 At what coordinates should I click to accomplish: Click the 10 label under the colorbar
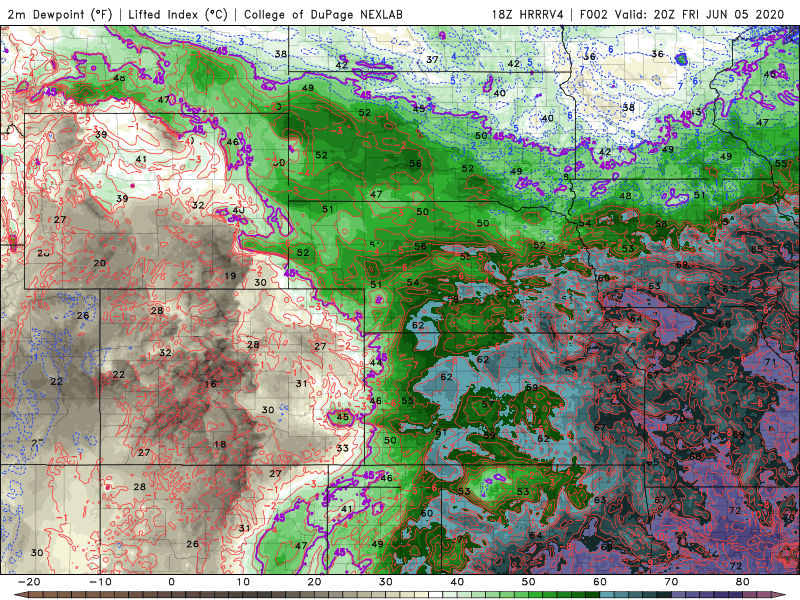pyautogui.click(x=243, y=582)
